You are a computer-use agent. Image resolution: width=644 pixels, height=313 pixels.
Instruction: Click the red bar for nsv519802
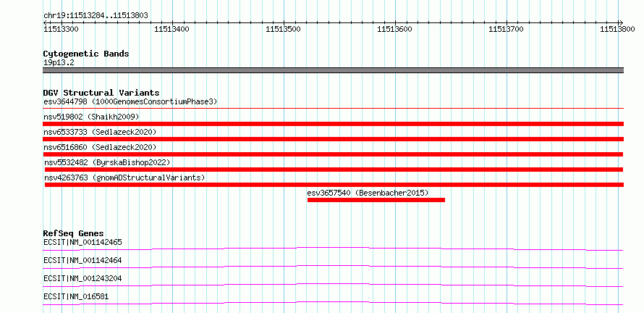pos(333,124)
